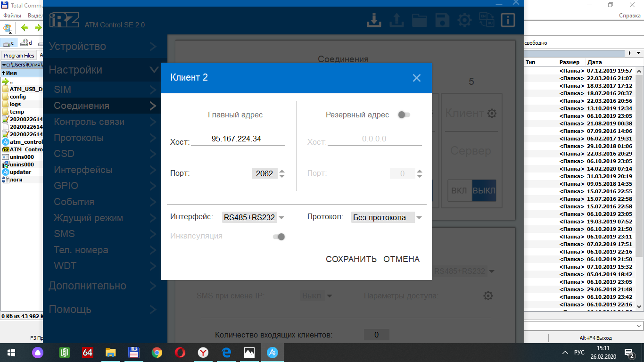Screen dimensions: 644x362
Task: Open Windows Start menu
Action: pyautogui.click(x=10, y=352)
